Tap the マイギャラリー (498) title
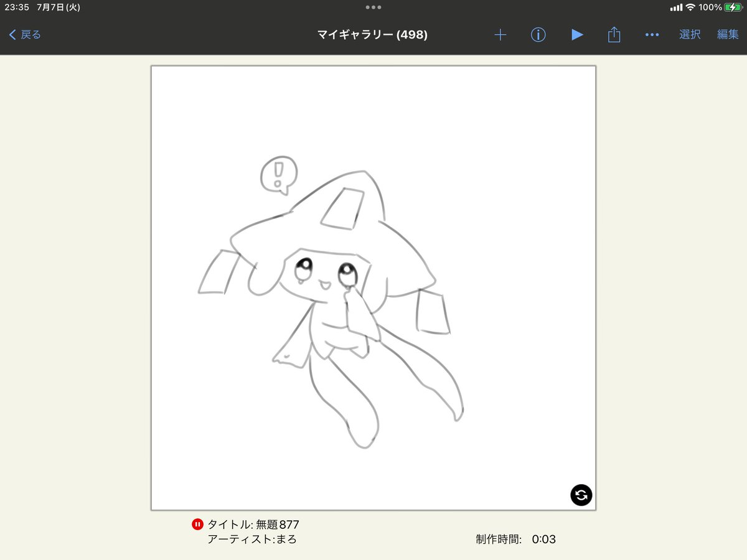 tap(372, 35)
